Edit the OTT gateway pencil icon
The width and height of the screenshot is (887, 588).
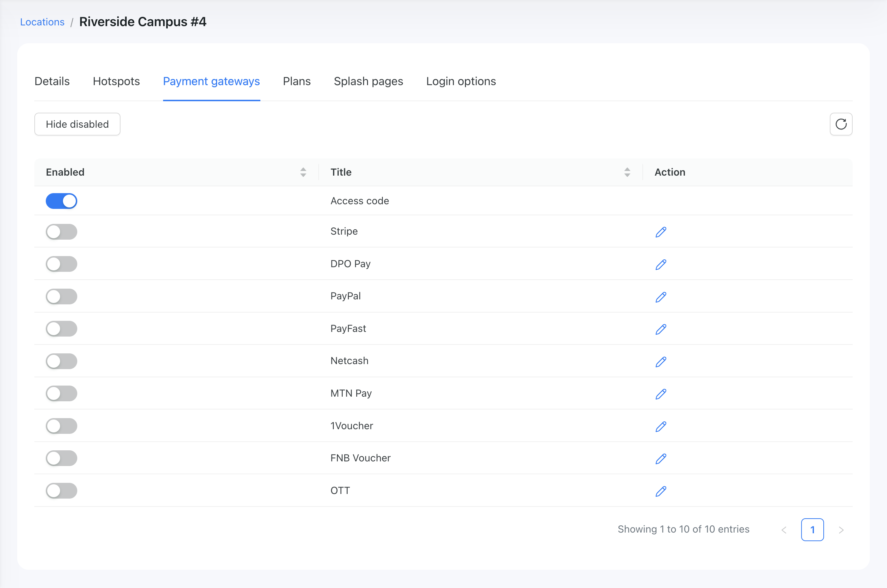(661, 491)
